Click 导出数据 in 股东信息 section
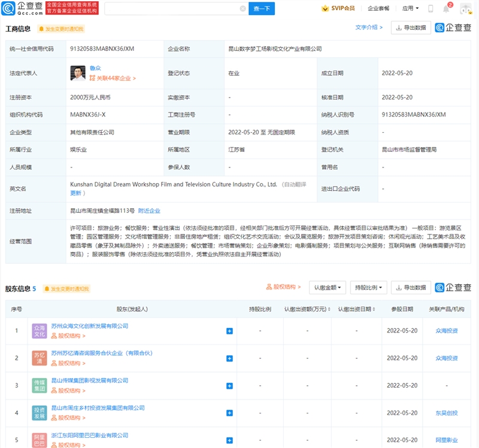The height and width of the screenshot is (448, 479). coord(411,288)
